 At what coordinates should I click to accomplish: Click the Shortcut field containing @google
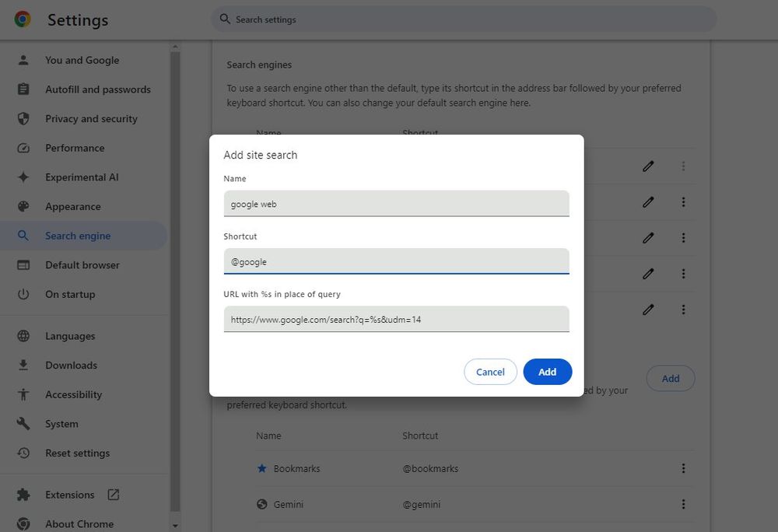(x=397, y=261)
